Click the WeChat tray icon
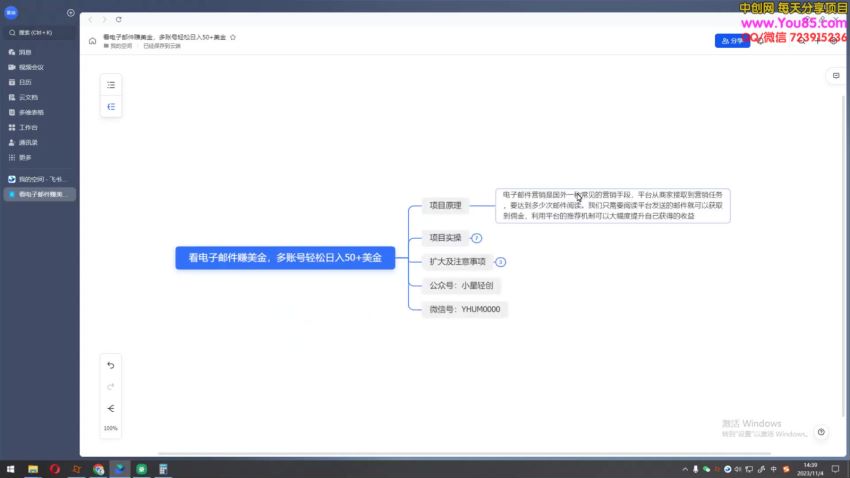 point(706,469)
